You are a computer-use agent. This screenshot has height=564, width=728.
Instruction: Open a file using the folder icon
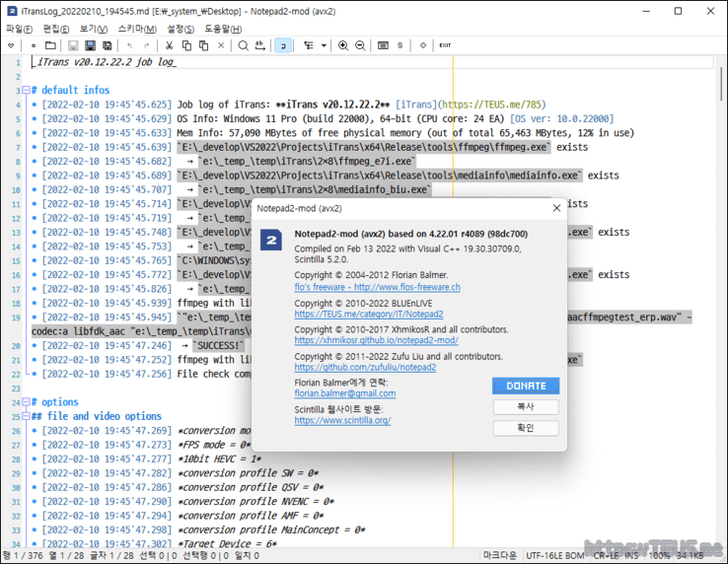(x=50, y=45)
